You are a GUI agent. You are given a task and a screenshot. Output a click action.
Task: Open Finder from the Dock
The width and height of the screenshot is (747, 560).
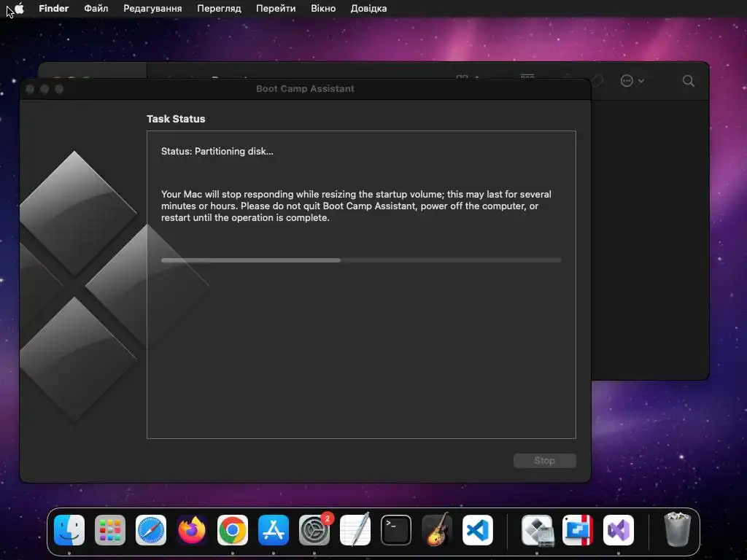pyautogui.click(x=69, y=530)
